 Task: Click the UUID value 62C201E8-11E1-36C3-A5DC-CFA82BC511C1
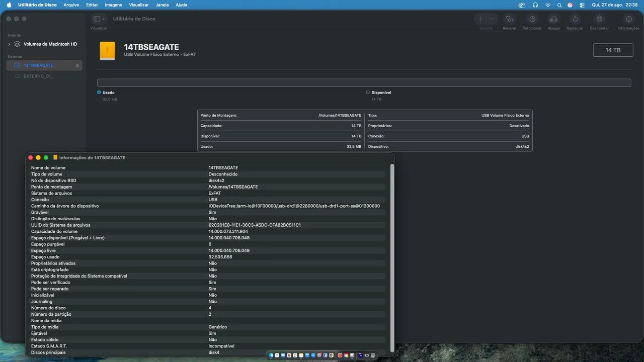255,225
